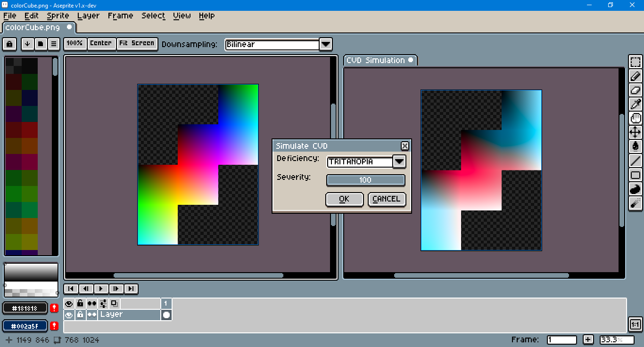Go to the previous frame
The height and width of the screenshot is (347, 644).
pyautogui.click(x=86, y=289)
